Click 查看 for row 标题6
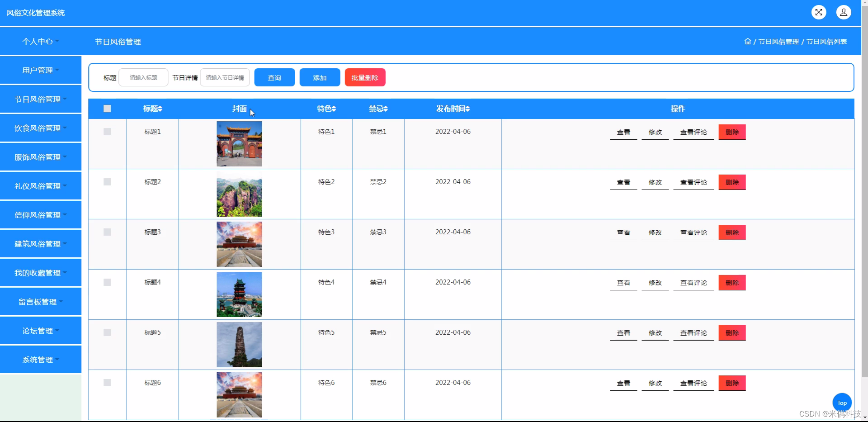Screen dimensions: 868x422 pos(623,383)
